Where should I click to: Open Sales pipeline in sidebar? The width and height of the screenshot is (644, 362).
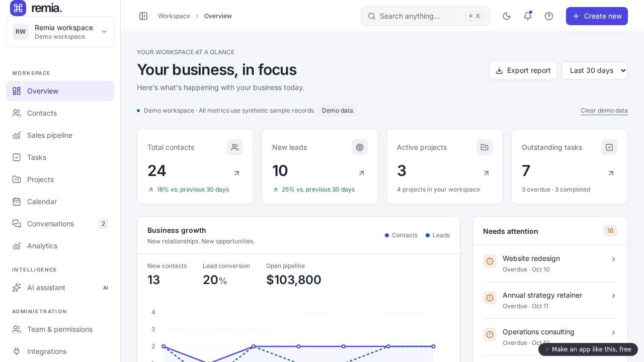(60, 135)
